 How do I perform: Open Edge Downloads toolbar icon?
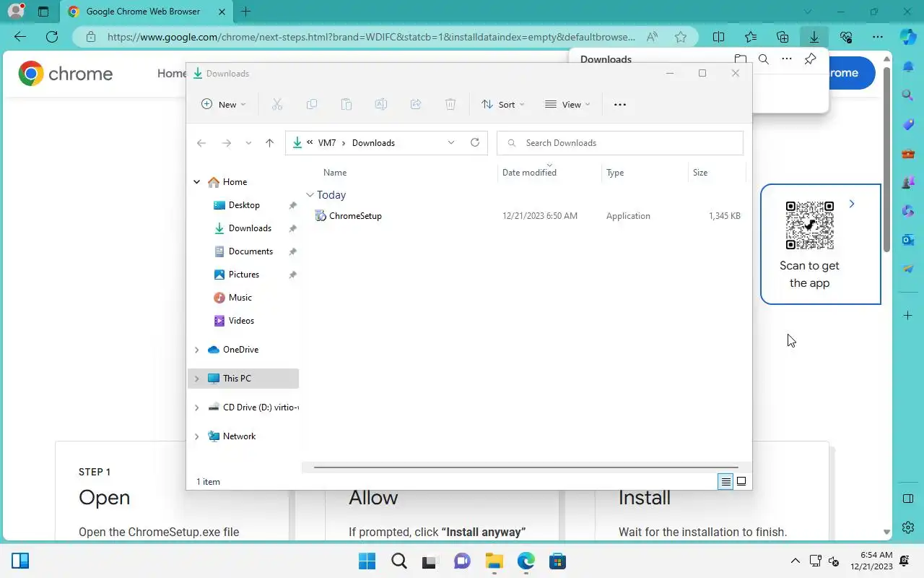pos(814,37)
